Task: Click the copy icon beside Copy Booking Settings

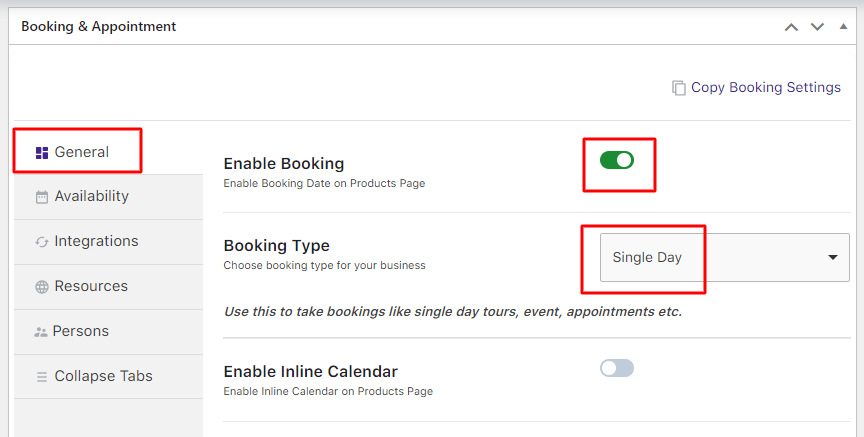Action: coord(679,88)
